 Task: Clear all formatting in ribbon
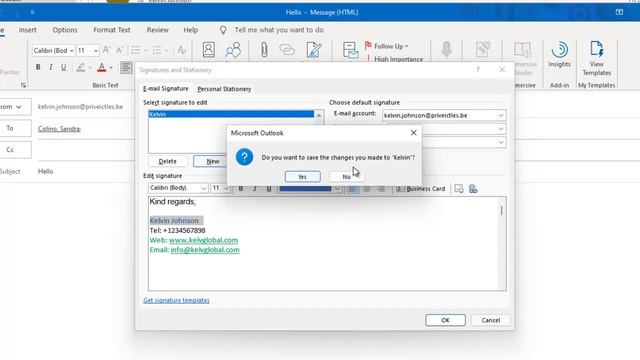[x=181, y=50]
